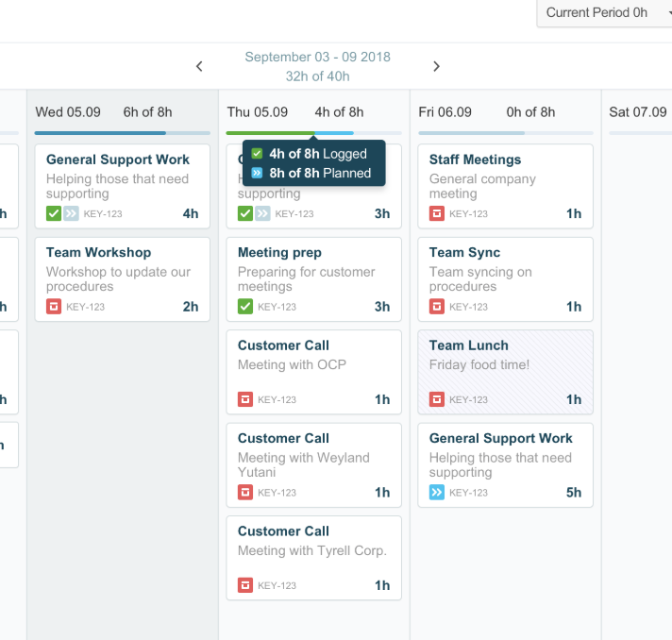Click red calendar icon on Weyland Yutani Customer Call

(245, 492)
